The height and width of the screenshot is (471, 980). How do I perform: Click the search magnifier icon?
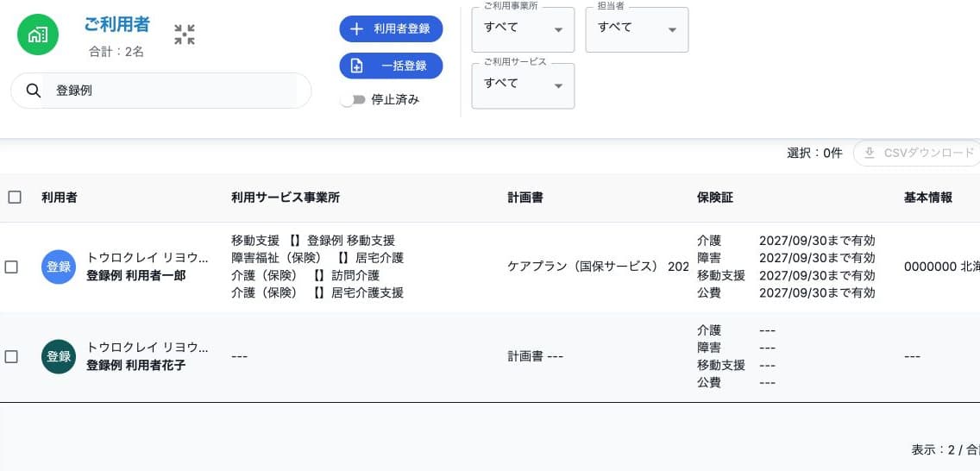point(34,91)
